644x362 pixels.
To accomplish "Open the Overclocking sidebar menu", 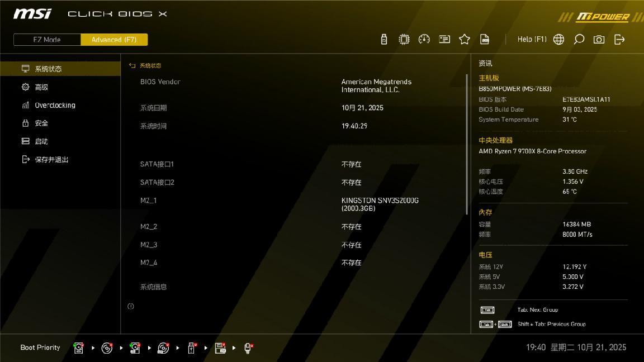I will pyautogui.click(x=60, y=105).
